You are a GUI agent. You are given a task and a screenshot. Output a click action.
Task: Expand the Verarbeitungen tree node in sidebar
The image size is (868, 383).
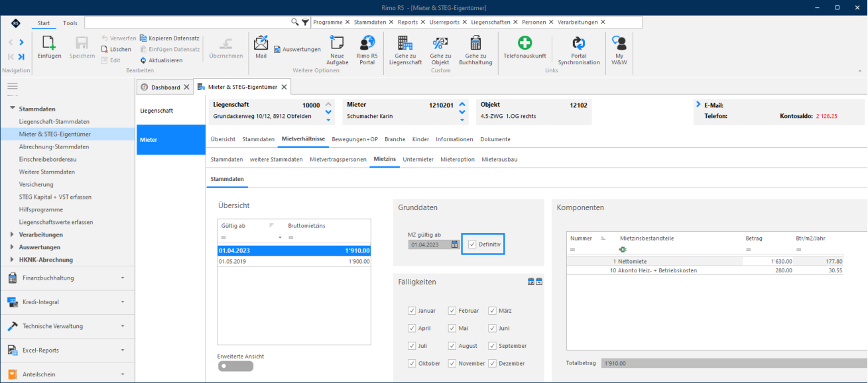tap(12, 235)
